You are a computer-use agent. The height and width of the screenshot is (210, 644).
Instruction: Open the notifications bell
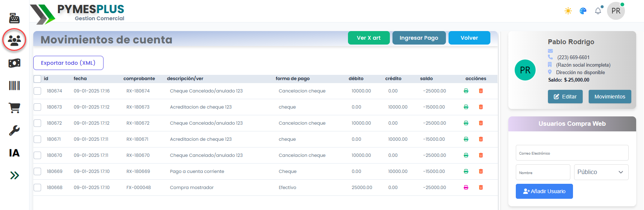[598, 11]
